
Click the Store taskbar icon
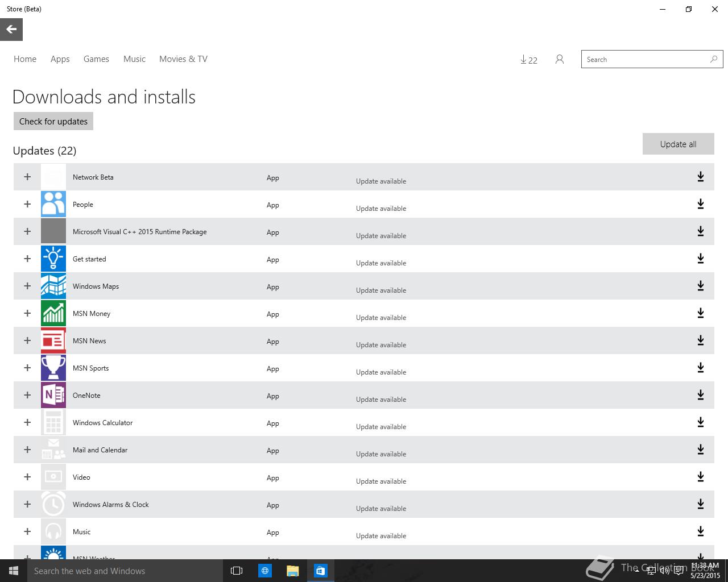click(321, 571)
